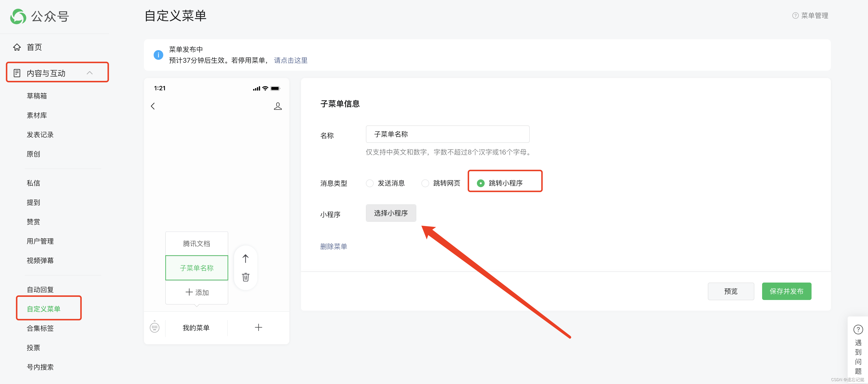Go to 首页 home icon
Viewport: 868px width, 384px height.
point(17,47)
